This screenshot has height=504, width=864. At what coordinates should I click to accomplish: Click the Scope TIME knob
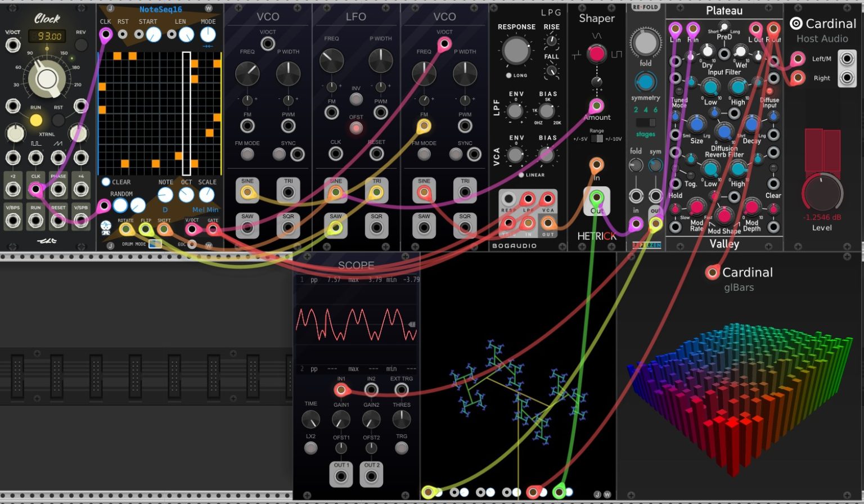point(310,419)
